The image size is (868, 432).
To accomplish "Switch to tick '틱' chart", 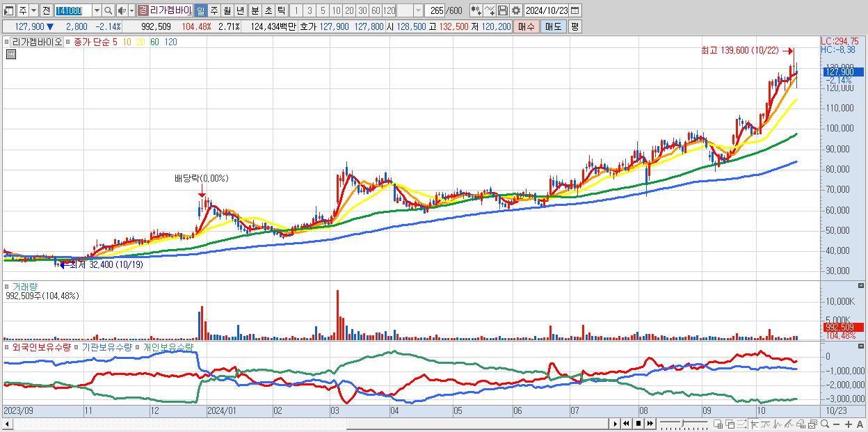I will (281, 11).
